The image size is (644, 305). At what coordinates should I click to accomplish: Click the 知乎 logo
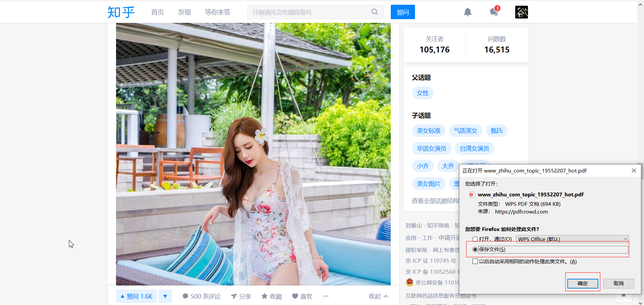[x=121, y=12]
